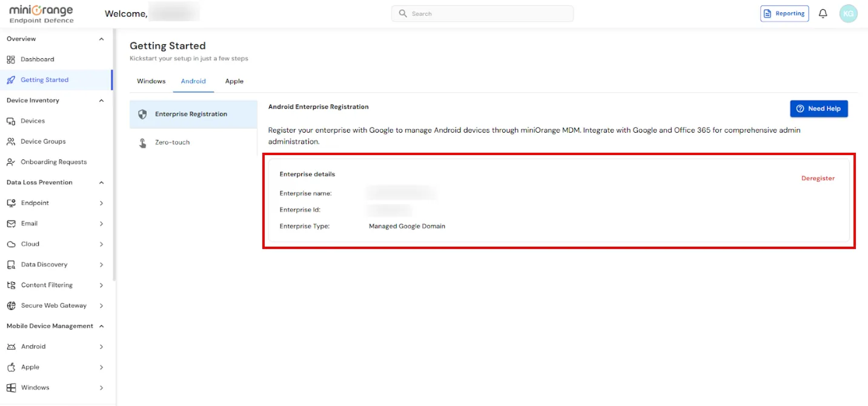The height and width of the screenshot is (406, 868).
Task: Expand the Secure Web Gateway submenu arrow
Action: (101, 306)
